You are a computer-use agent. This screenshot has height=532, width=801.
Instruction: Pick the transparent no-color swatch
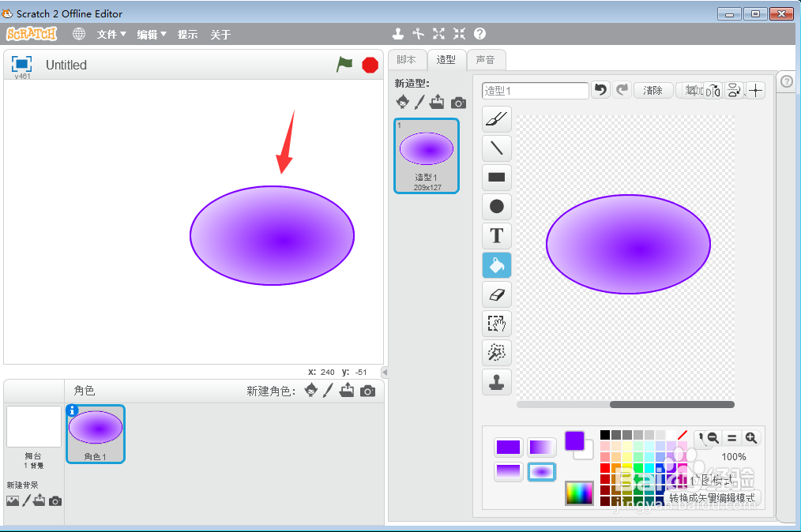683,435
